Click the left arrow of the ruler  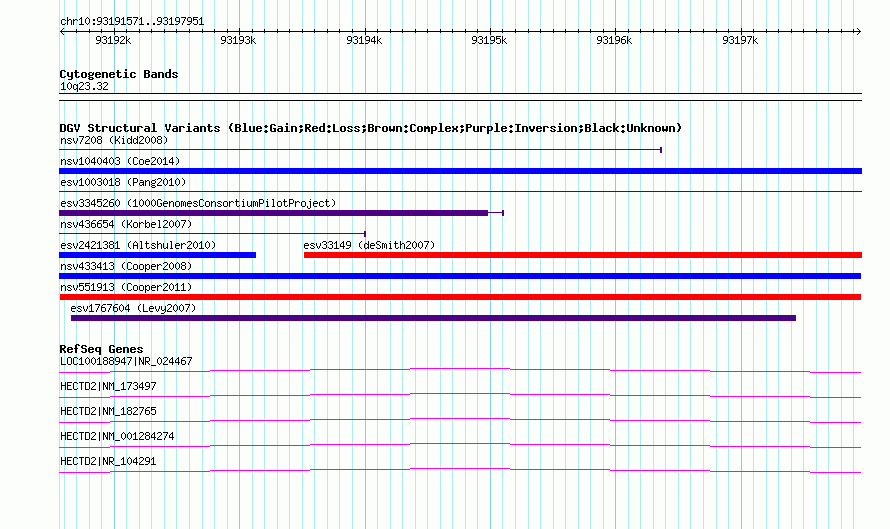(x=62, y=32)
